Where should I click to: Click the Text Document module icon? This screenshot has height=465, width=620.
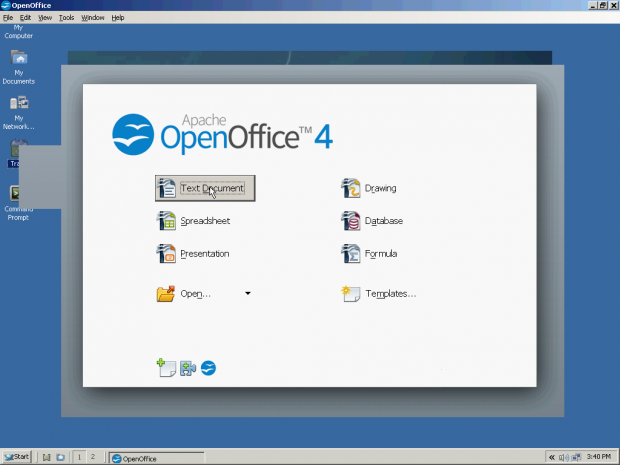(166, 188)
